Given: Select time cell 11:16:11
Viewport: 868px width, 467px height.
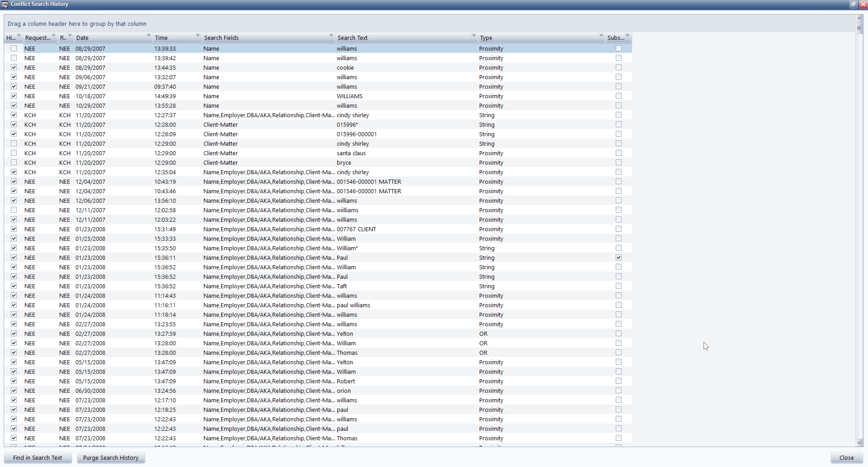Looking at the screenshot, I should (165, 305).
